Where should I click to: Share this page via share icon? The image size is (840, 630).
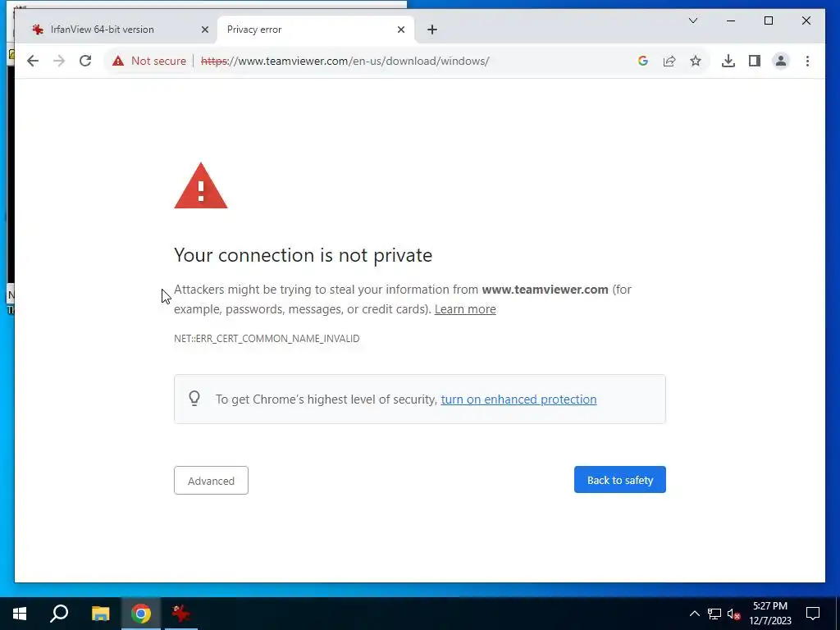click(669, 61)
